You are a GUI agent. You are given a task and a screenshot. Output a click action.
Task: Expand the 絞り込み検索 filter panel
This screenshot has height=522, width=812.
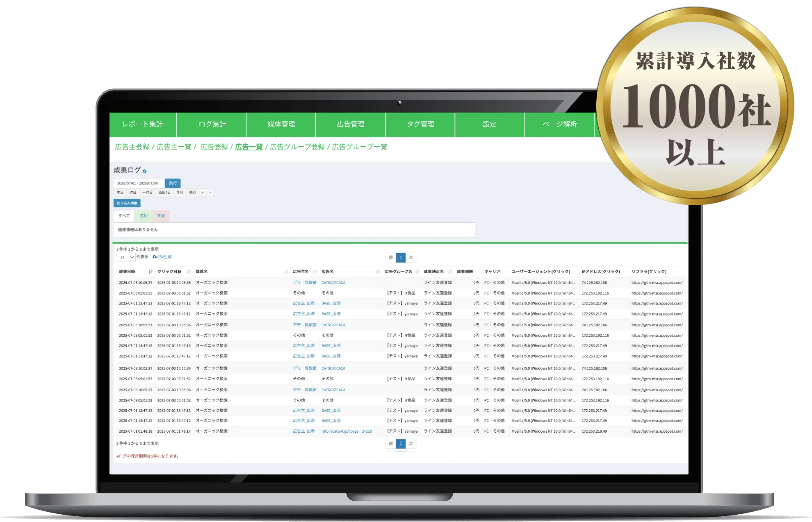127,203
